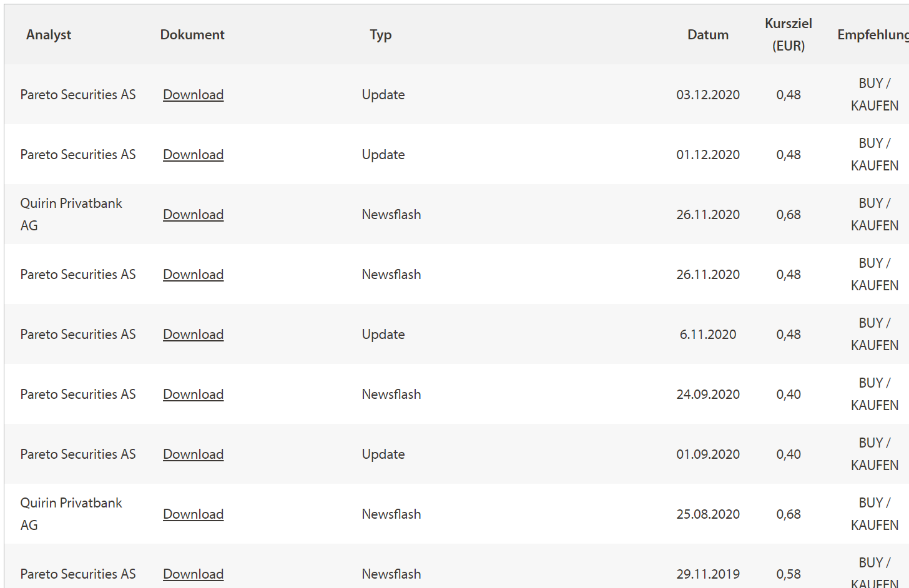Click the Kursziel (EUR) column header
The height and width of the screenshot is (588, 909).
coord(789,34)
